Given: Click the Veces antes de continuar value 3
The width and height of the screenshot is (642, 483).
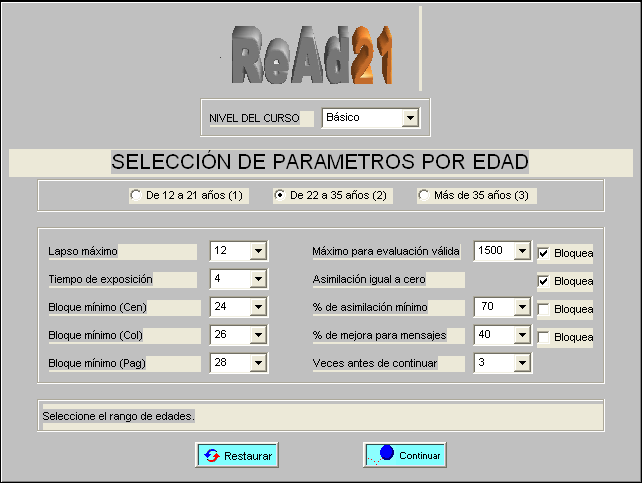Looking at the screenshot, I should pyautogui.click(x=482, y=362).
